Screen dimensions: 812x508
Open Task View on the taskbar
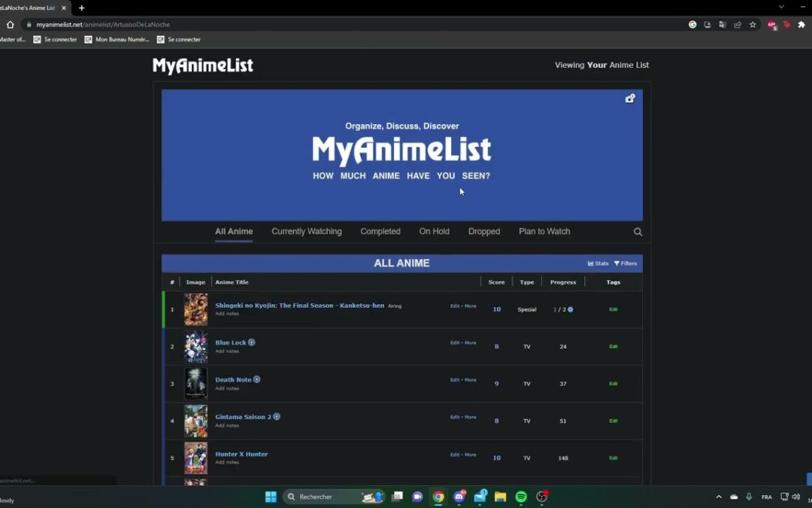coord(397,497)
